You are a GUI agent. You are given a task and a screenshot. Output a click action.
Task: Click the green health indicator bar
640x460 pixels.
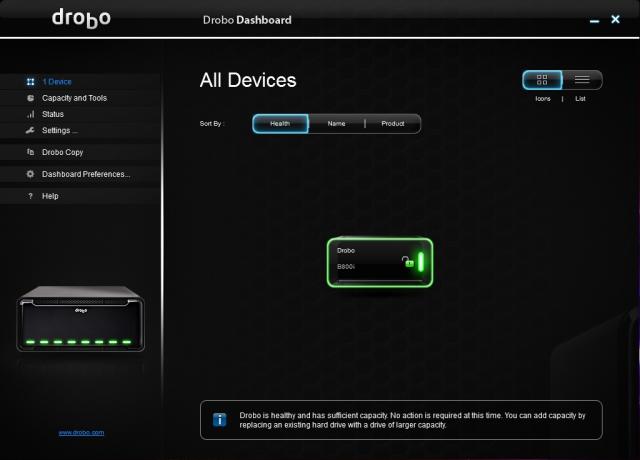pyautogui.click(x=421, y=262)
